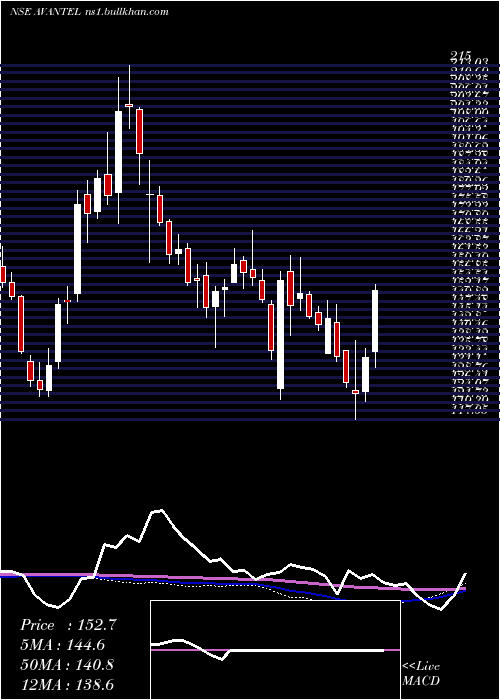Click the red doji candle at the chart's peak
Viewport: 500px width, 700px height.
(129, 105)
